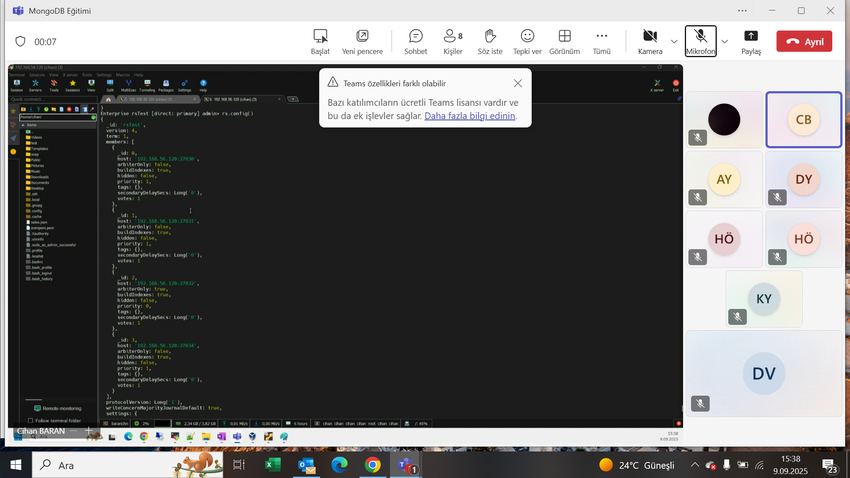
Task: Unmute the Mikrofon
Action: pos(700,41)
